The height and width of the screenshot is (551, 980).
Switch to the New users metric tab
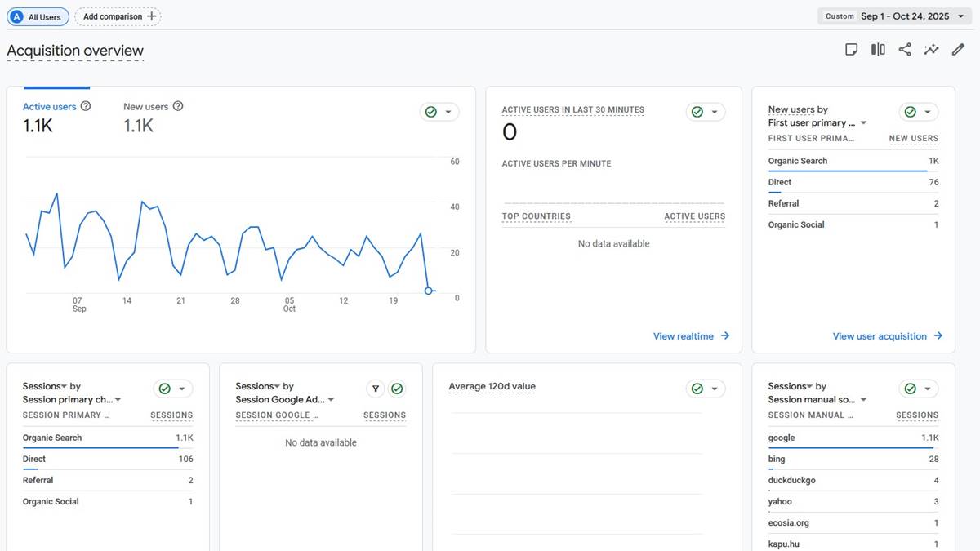(145, 107)
